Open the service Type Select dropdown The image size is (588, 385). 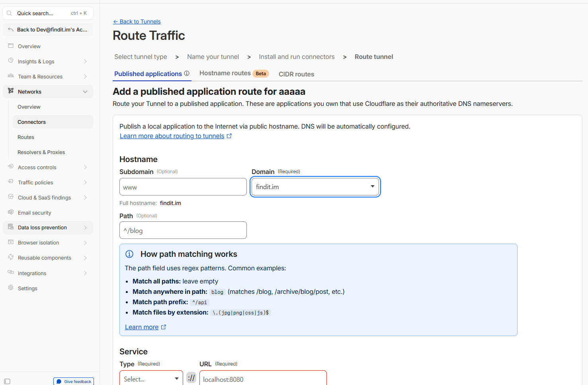click(x=151, y=379)
